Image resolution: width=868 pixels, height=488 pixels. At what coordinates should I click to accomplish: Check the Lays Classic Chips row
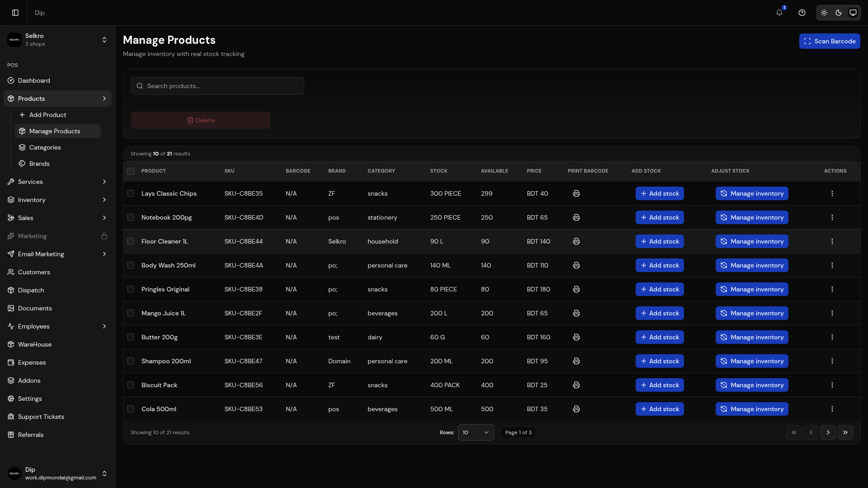pos(131,193)
